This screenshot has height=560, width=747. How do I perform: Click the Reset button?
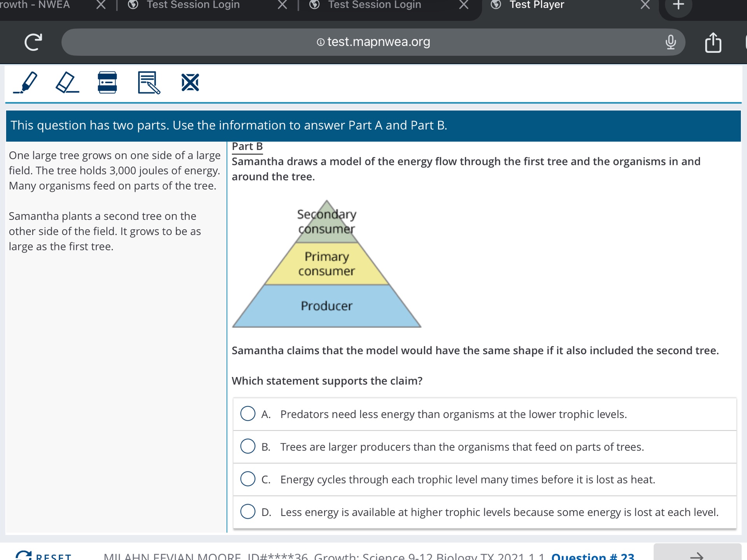pos(44,556)
